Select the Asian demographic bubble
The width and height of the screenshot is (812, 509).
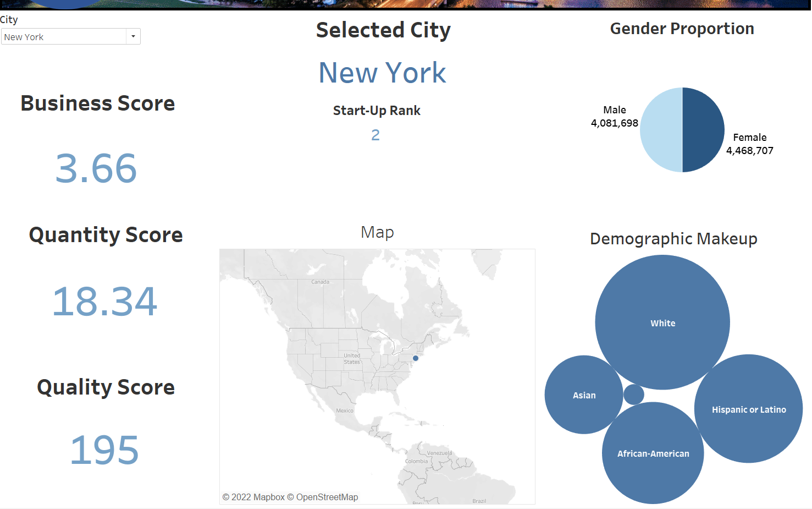coord(584,395)
